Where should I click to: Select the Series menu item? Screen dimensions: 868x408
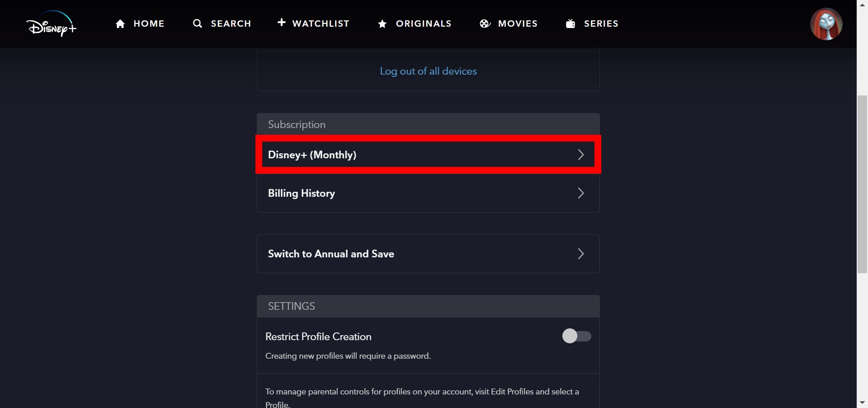(x=601, y=24)
